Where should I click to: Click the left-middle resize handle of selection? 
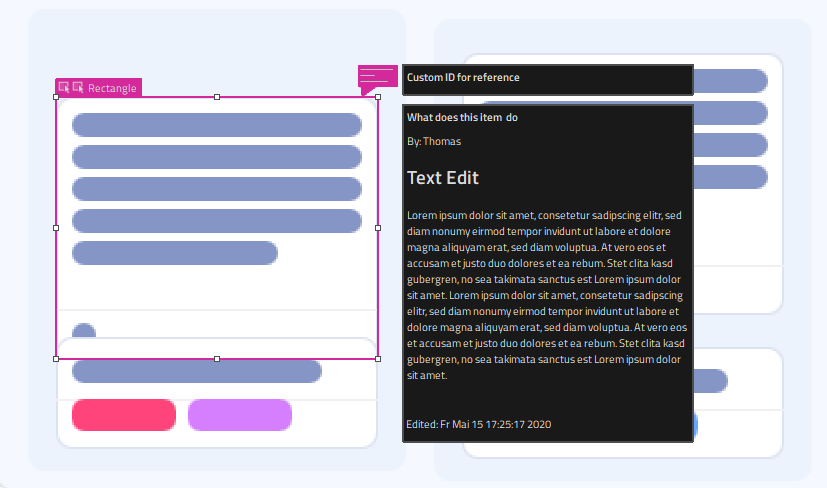click(56, 228)
